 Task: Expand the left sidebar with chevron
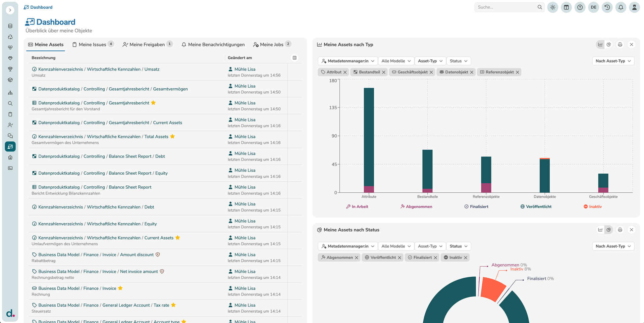pos(10,10)
